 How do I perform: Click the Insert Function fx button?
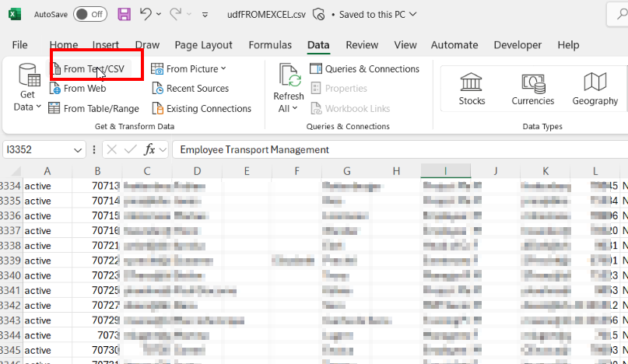coord(150,149)
